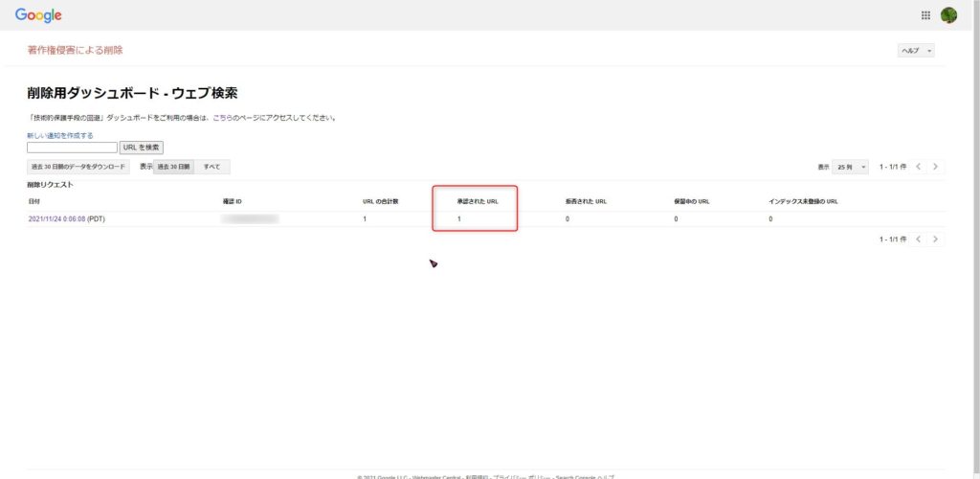Screen dimensions: 980x479
Task: Click 過去 30 日間のデータをダウンロード button
Action: [78, 167]
